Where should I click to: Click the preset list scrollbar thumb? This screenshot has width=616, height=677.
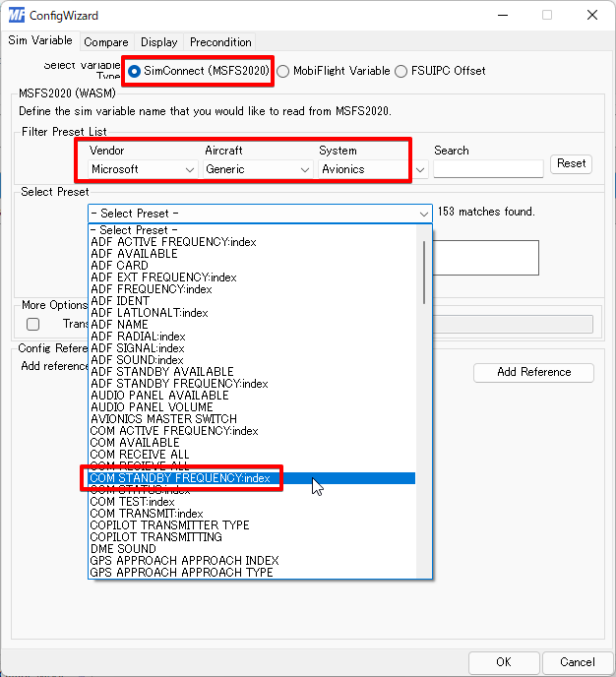(x=424, y=273)
